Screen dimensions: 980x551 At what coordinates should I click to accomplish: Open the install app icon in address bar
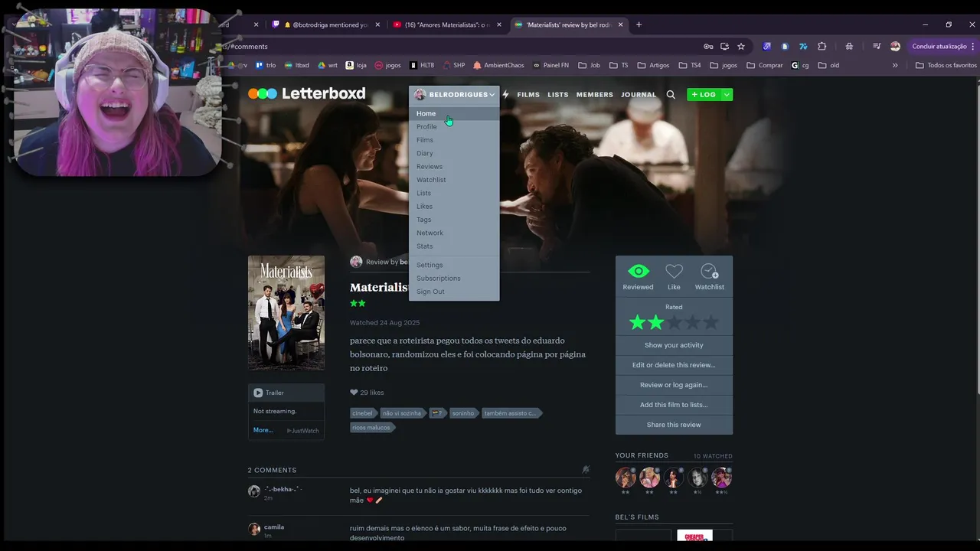click(x=724, y=47)
